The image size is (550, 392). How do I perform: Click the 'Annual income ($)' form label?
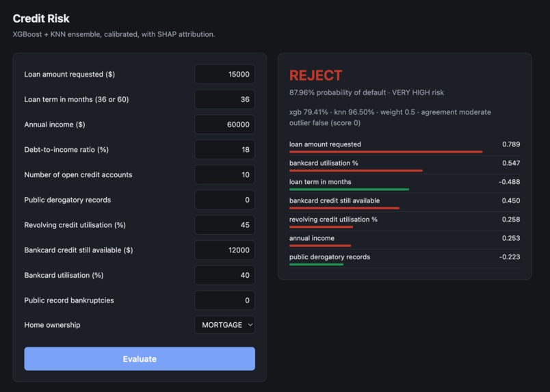pyautogui.click(x=55, y=125)
